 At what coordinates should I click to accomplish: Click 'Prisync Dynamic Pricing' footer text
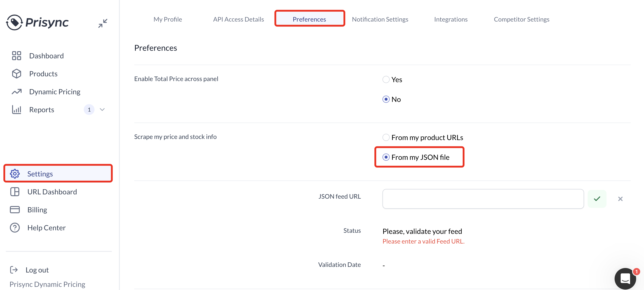pos(47,284)
